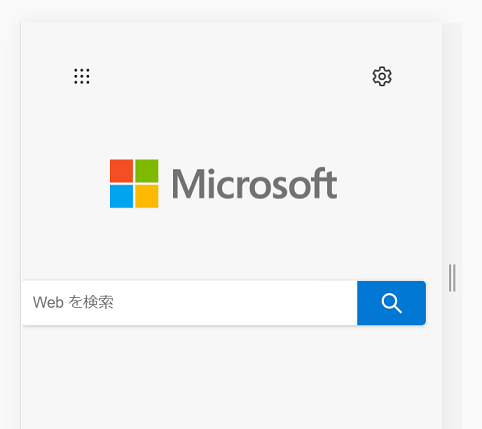Screen dimensions: 482x429
Task: Focus the "Web を検索" search field
Action: click(189, 303)
